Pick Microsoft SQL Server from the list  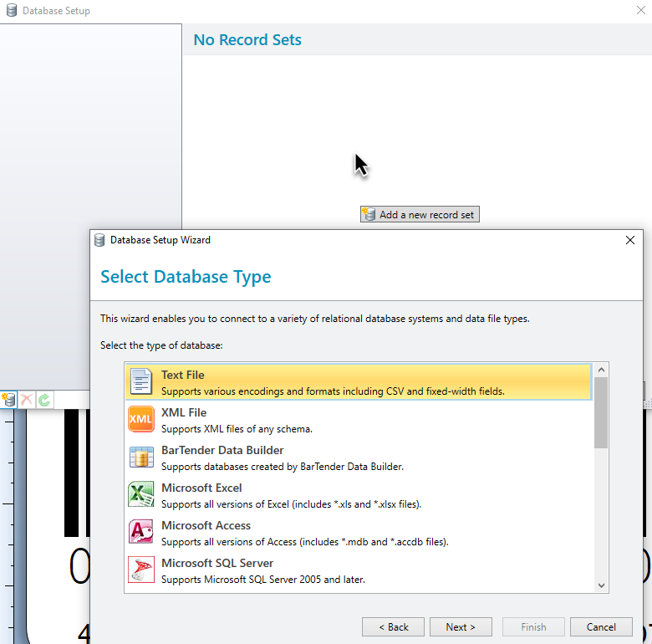click(x=358, y=570)
